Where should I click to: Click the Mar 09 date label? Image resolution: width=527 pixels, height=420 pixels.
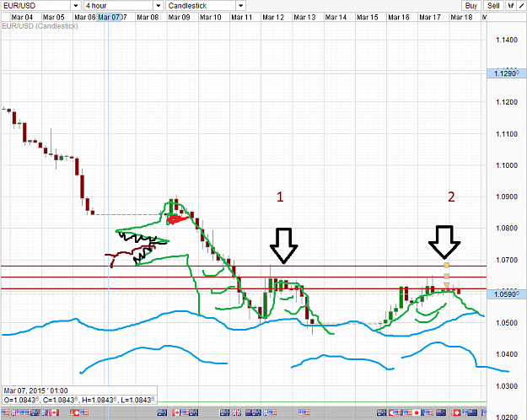[179, 17]
